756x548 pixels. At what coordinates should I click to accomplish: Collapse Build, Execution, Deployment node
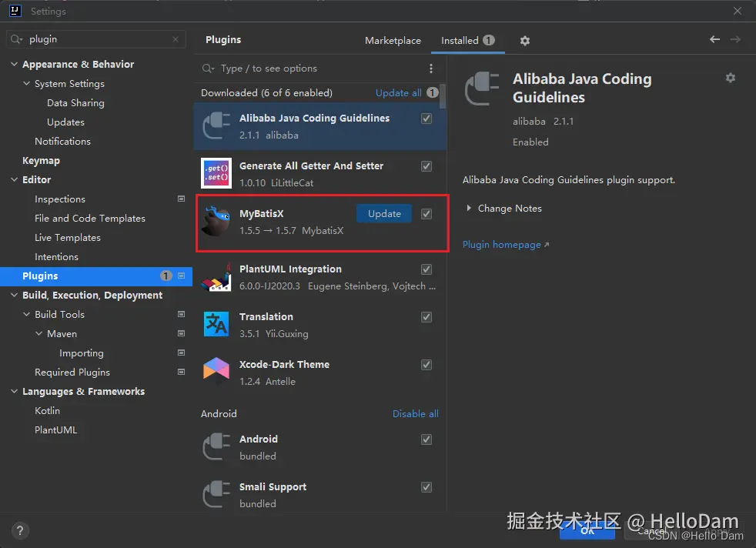(x=14, y=295)
